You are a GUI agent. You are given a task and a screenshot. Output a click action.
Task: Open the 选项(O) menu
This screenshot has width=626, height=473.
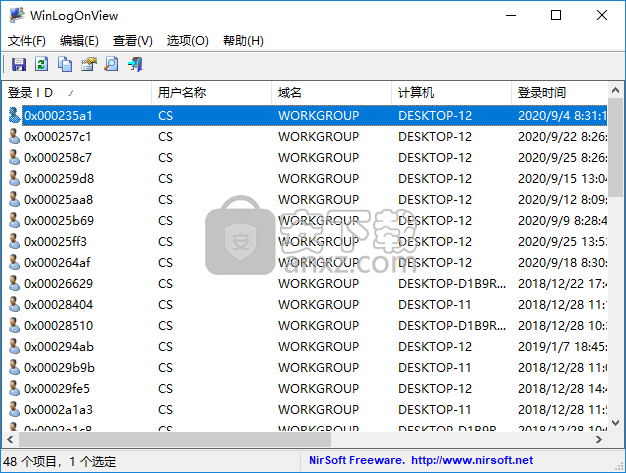click(188, 41)
